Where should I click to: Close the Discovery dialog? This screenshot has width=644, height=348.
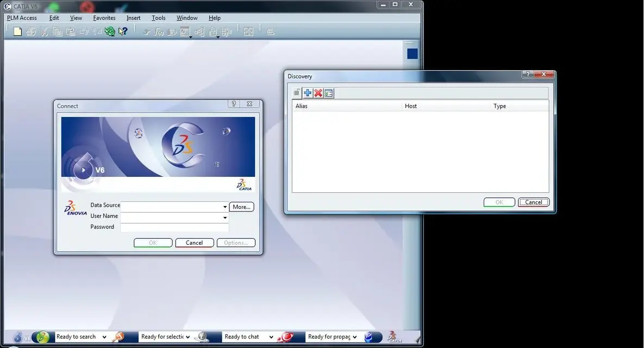(544, 74)
